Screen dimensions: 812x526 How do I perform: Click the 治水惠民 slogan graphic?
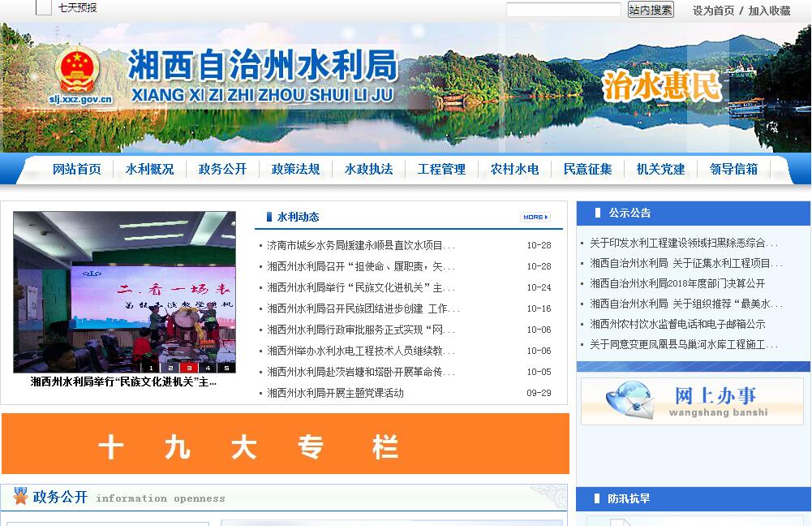coord(662,86)
